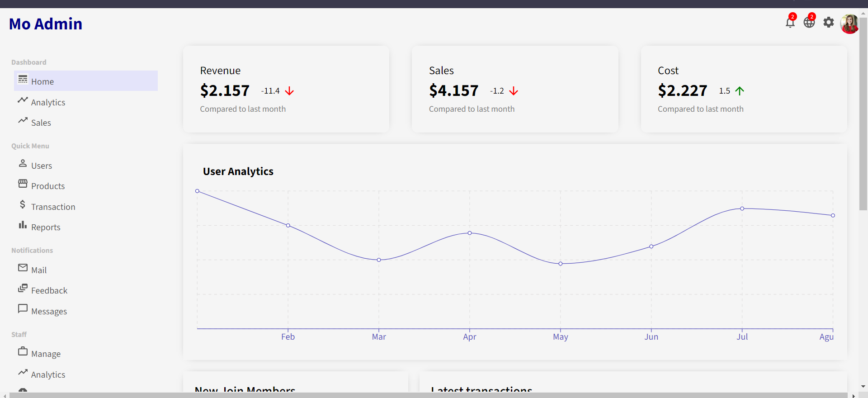Image resolution: width=868 pixels, height=398 pixels.
Task: Click the Mo Admin logo
Action: [46, 24]
